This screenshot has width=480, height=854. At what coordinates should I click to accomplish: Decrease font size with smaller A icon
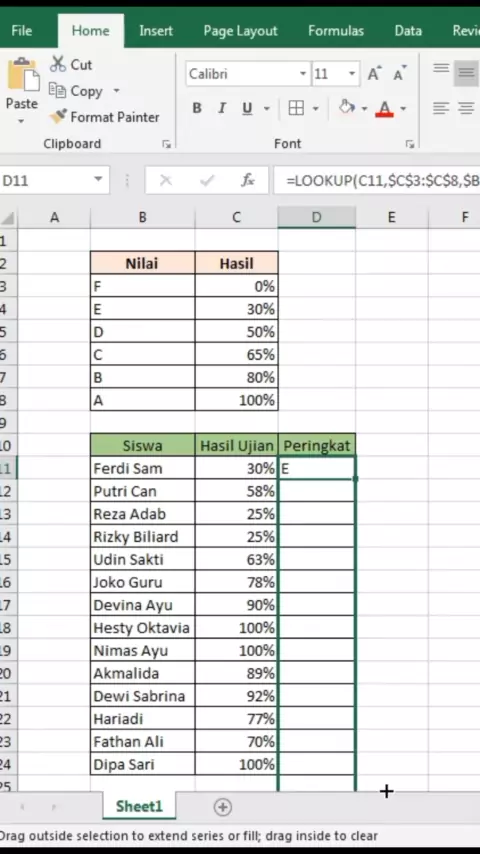coord(399,74)
